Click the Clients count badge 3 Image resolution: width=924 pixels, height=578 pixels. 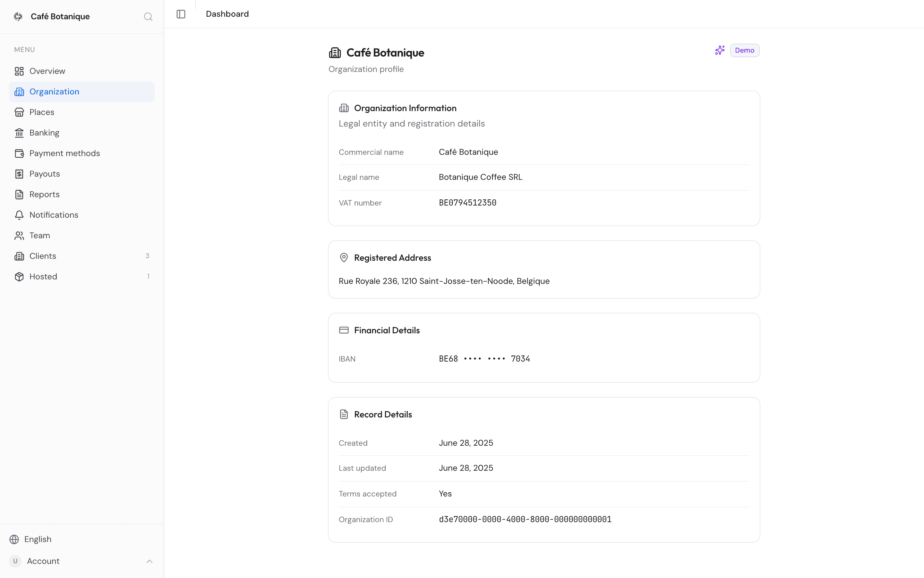147,256
